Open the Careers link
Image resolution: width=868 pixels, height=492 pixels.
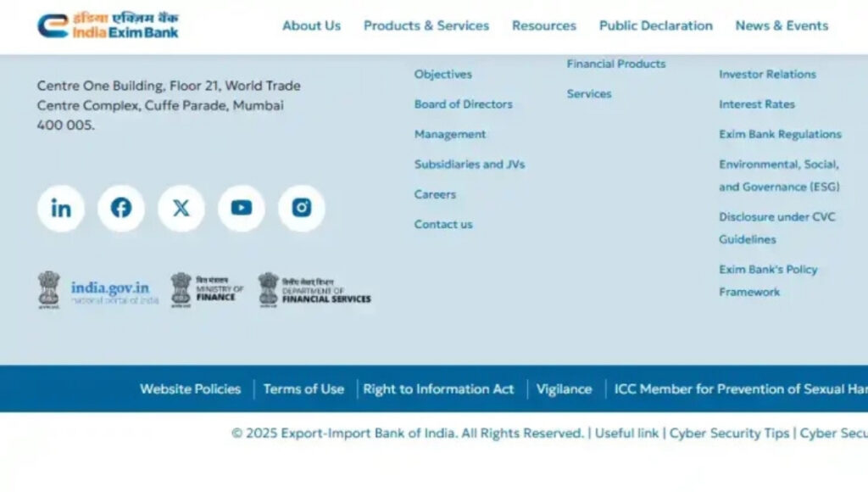[x=435, y=194]
